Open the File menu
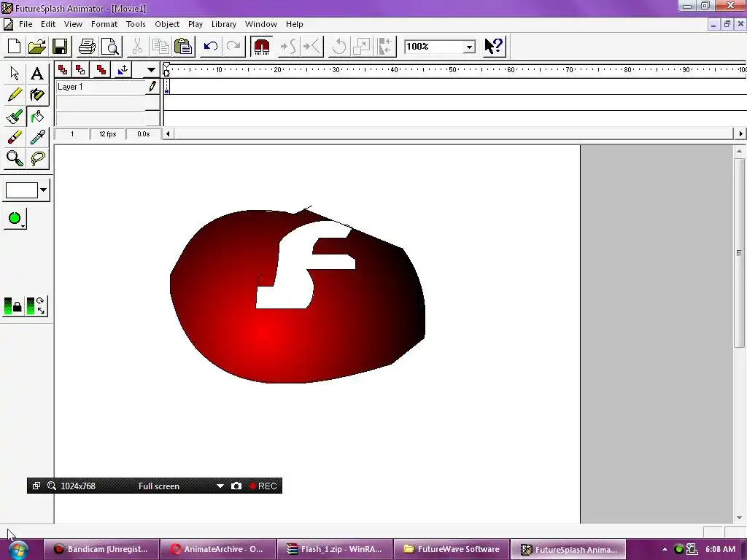 26,24
